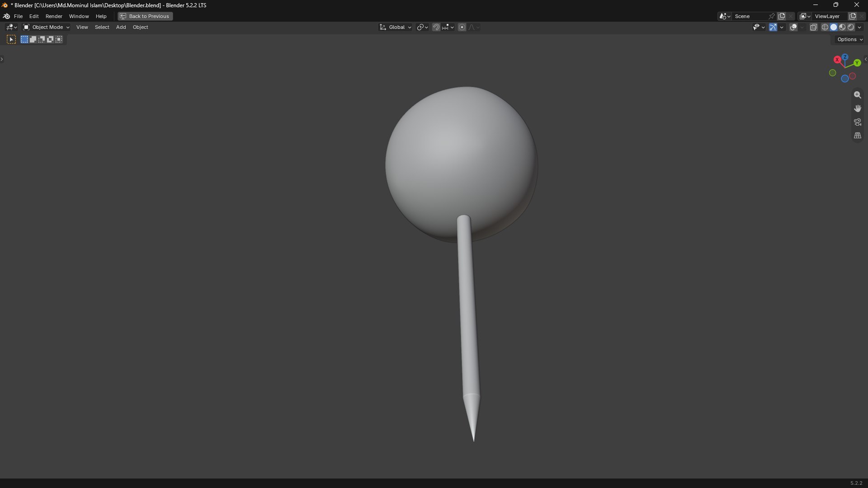868x488 pixels.
Task: Choose the Subtract selection mode icon
Action: [x=42, y=39]
